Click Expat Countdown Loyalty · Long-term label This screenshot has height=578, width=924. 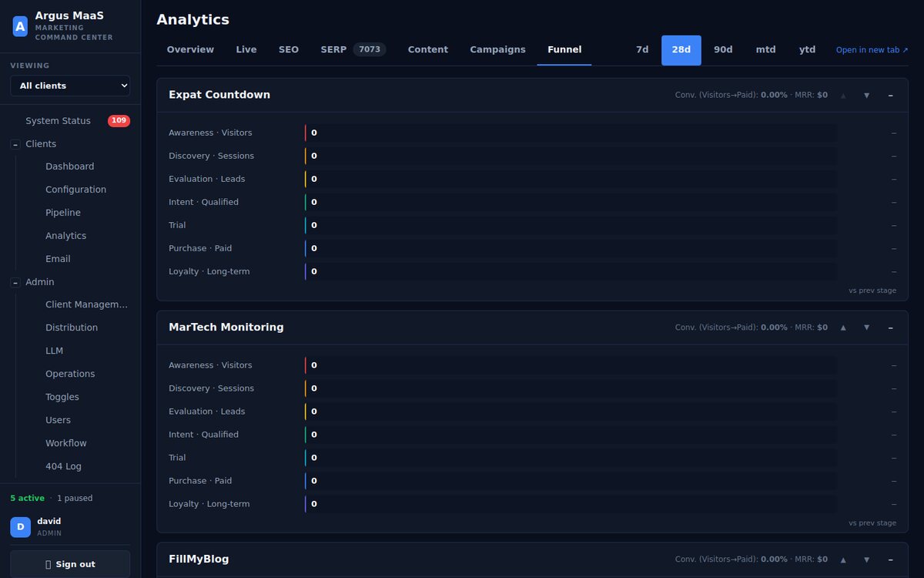point(209,272)
